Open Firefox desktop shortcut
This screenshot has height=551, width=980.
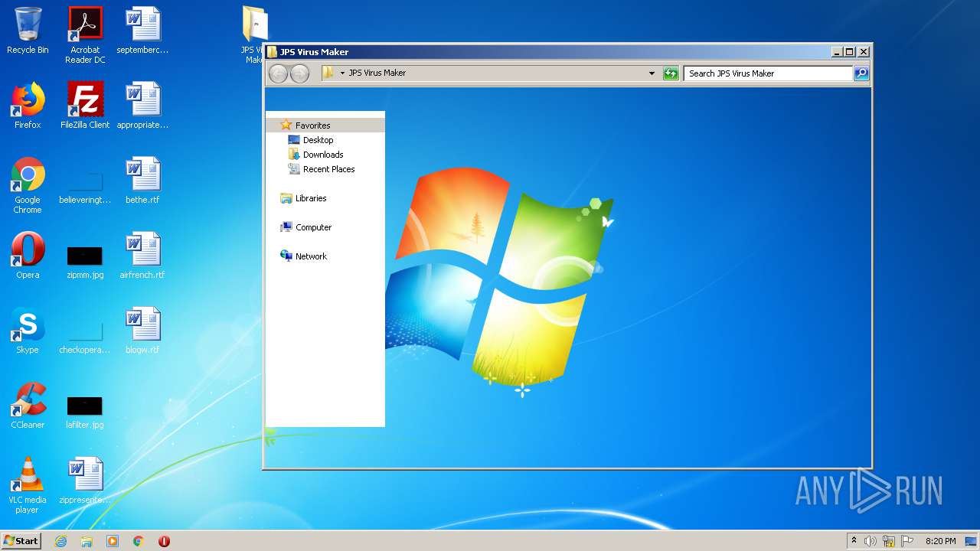coord(28,106)
